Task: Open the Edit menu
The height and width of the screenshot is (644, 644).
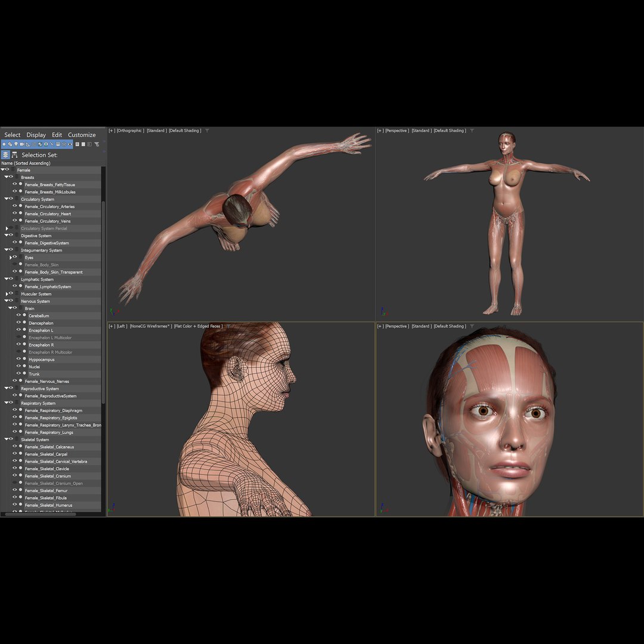Action: click(57, 135)
